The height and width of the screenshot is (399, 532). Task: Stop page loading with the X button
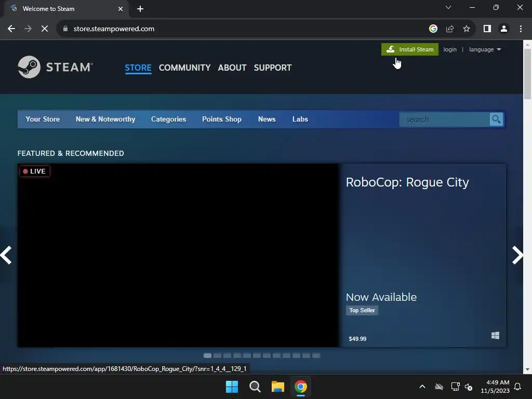[45, 29]
